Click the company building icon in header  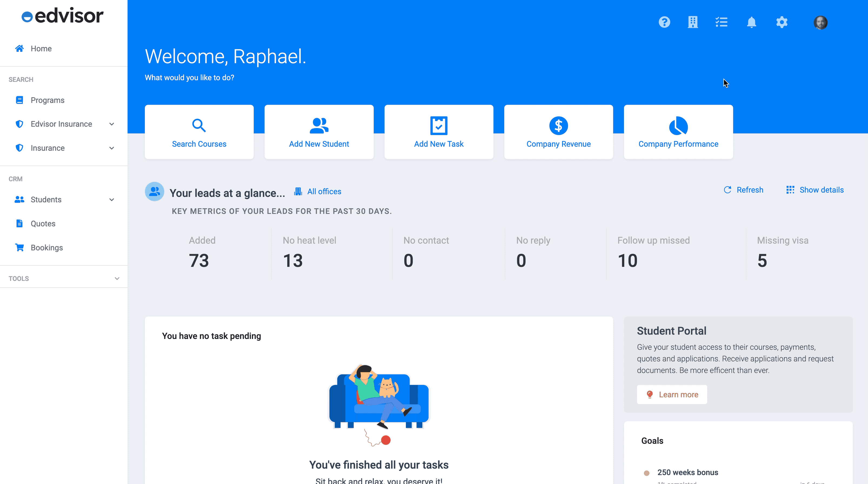pyautogui.click(x=693, y=22)
